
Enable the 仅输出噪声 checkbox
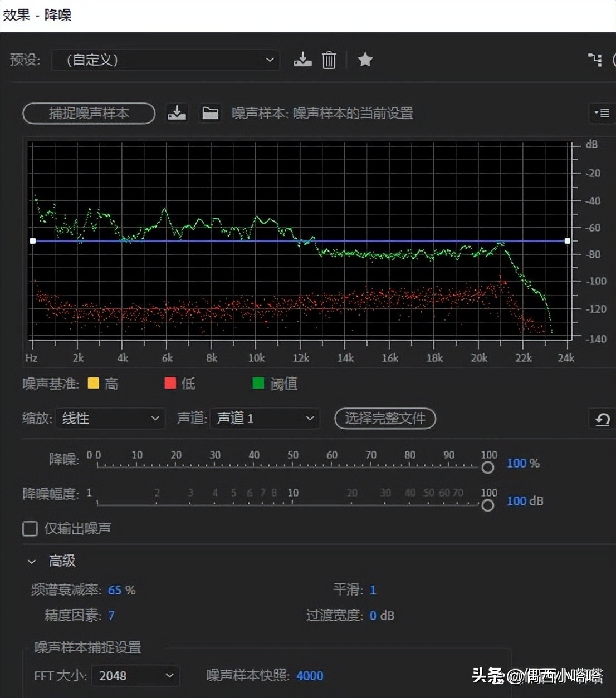pyautogui.click(x=30, y=528)
